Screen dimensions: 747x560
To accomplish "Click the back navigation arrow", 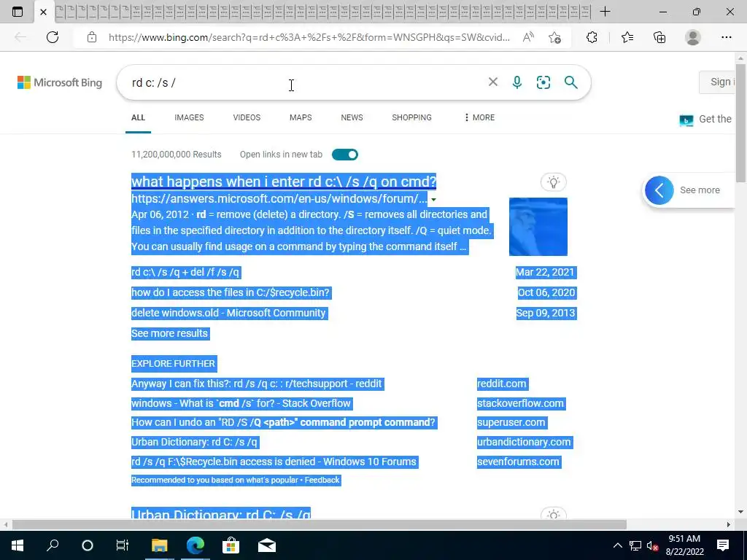I will point(20,37).
